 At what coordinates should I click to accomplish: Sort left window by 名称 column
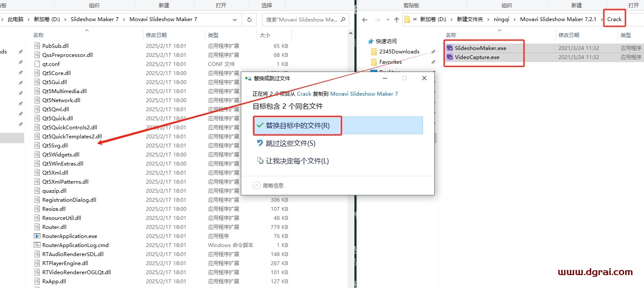click(38, 35)
